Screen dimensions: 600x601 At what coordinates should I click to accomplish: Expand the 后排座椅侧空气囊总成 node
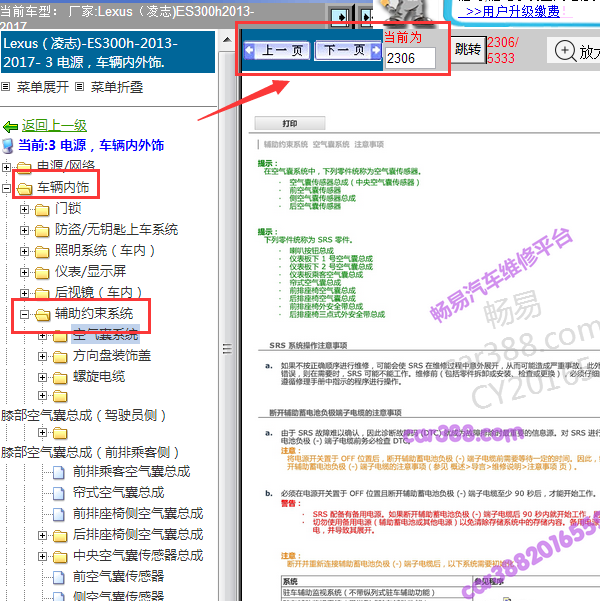point(42,535)
